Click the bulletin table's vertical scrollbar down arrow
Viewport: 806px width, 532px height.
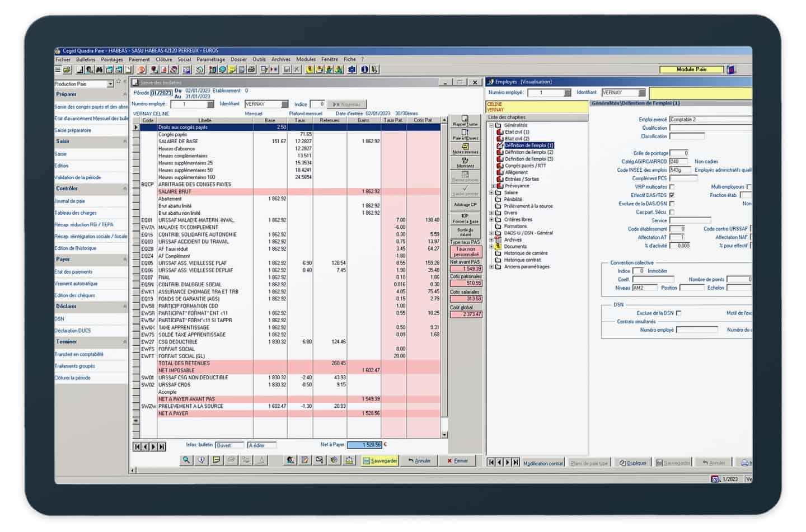coord(444,435)
